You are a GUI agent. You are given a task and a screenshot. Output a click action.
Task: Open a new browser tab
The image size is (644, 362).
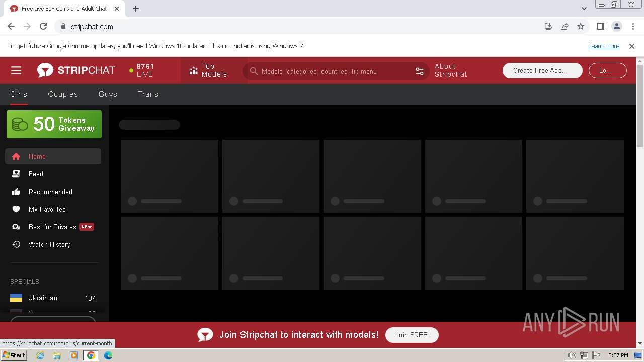(136, 9)
